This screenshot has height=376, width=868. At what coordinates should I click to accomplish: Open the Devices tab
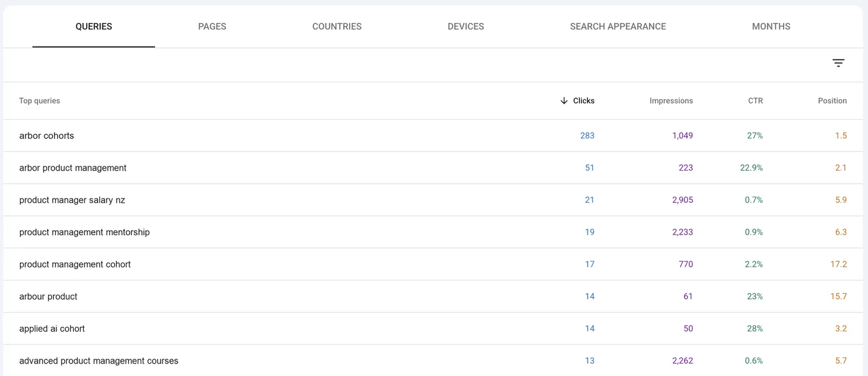tap(466, 27)
